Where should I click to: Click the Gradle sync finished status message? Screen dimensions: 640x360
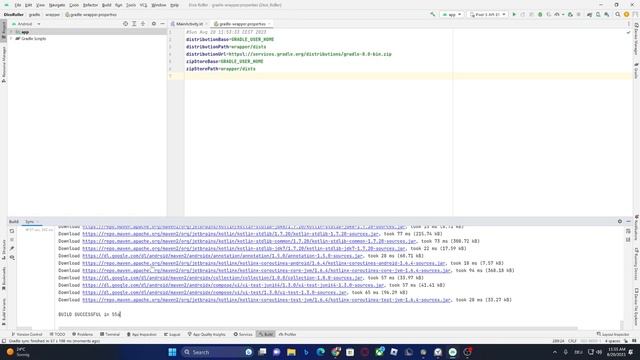54,341
